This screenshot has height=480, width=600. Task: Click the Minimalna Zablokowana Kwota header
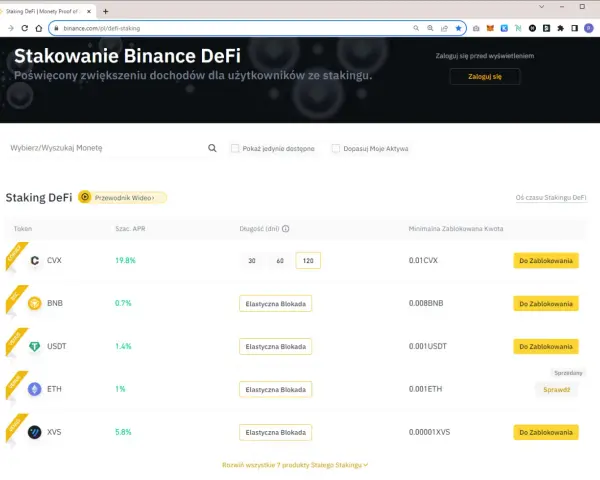(x=456, y=229)
